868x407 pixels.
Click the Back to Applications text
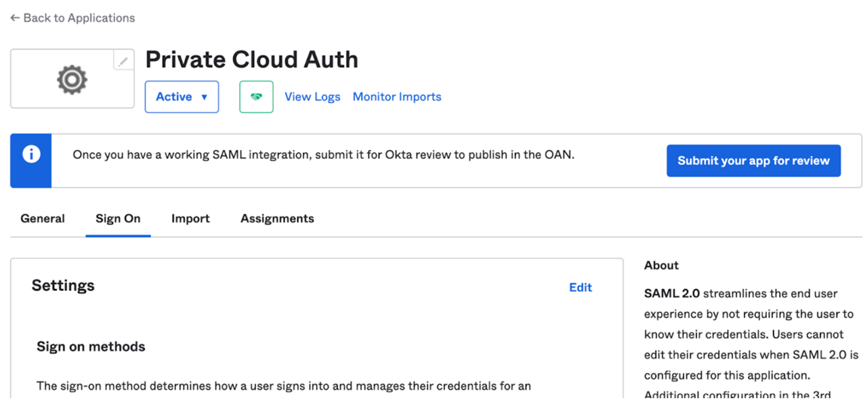click(79, 18)
